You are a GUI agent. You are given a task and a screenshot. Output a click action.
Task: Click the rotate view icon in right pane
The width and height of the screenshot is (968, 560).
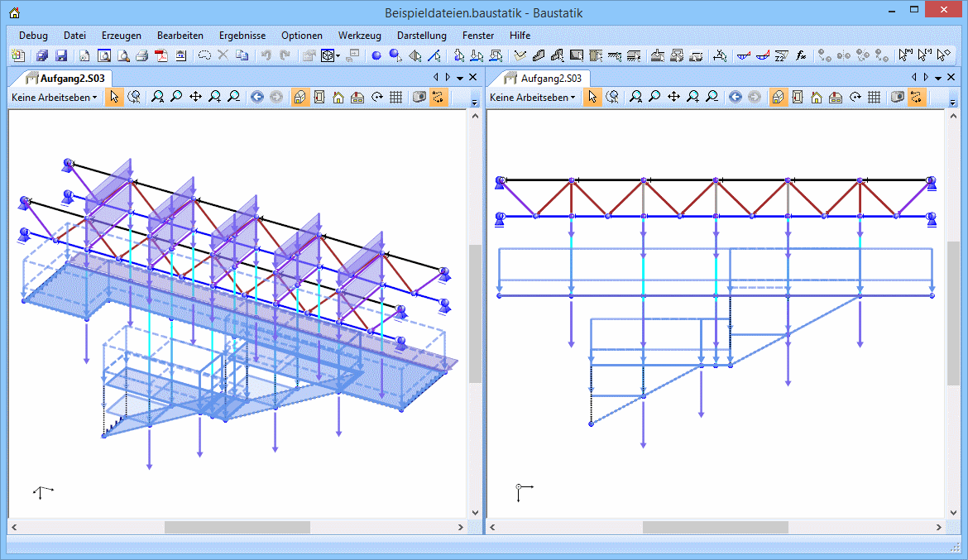coord(855,97)
